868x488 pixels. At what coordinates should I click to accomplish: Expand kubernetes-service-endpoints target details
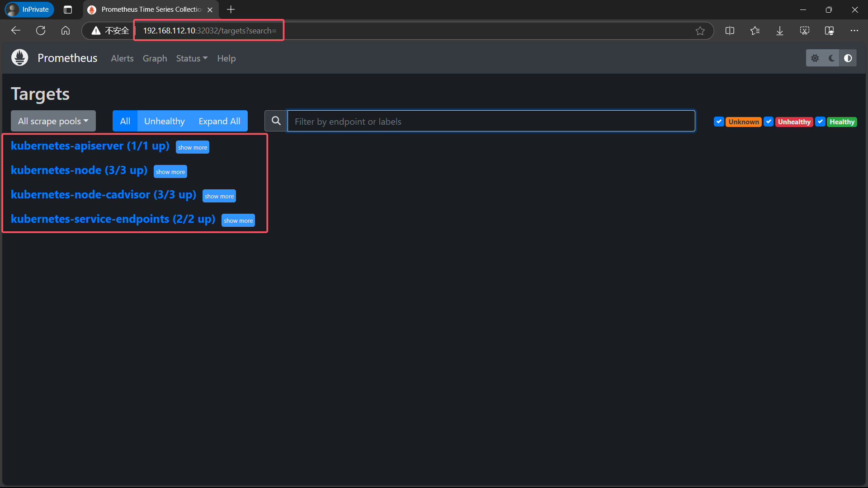[x=238, y=221]
